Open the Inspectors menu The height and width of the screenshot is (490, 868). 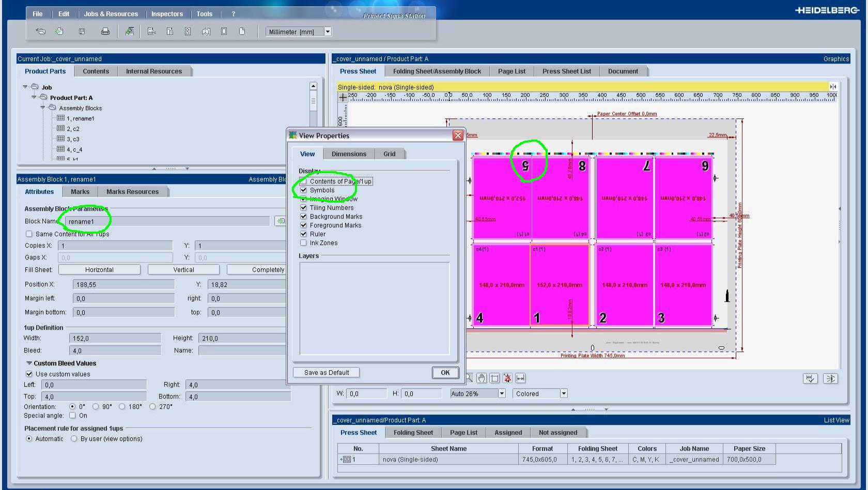(x=167, y=14)
